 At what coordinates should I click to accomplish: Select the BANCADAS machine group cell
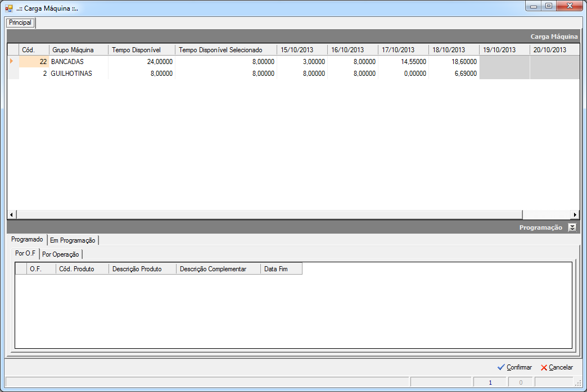click(79, 61)
